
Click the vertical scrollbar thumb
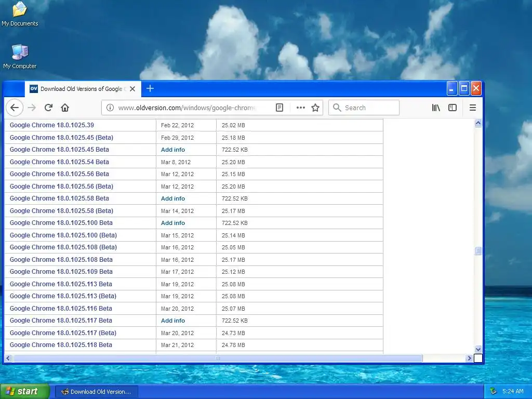(x=478, y=251)
